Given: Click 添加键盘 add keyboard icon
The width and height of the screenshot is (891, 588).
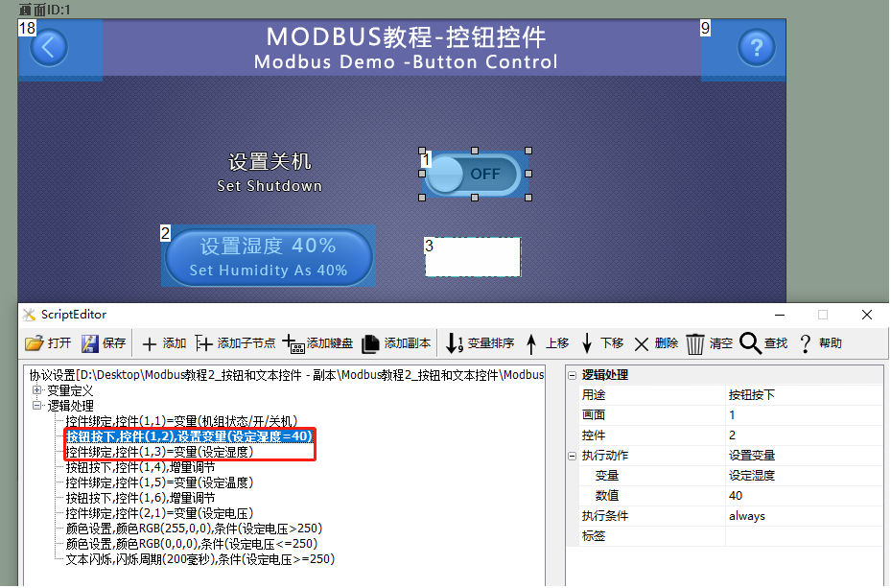Looking at the screenshot, I should pos(293,343).
